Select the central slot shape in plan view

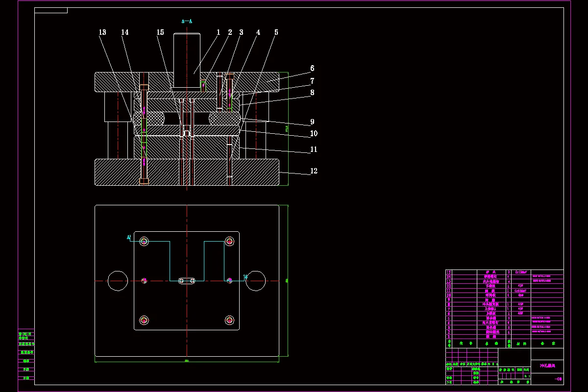(187, 281)
